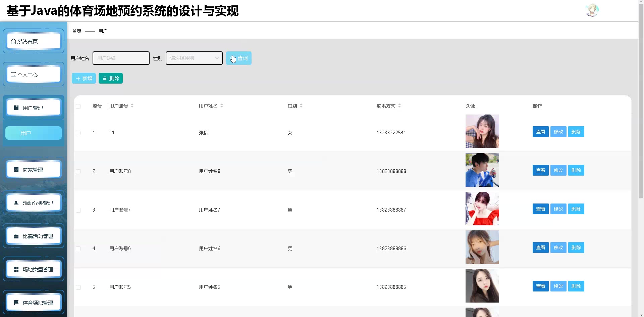Click 查看 for 用户姓名7
This screenshot has height=317, width=644.
click(x=541, y=209)
